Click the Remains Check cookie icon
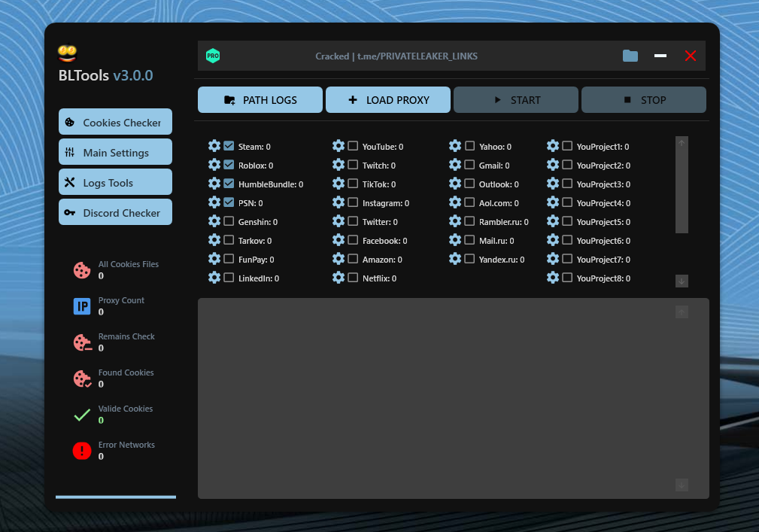The image size is (759, 532). point(81,342)
